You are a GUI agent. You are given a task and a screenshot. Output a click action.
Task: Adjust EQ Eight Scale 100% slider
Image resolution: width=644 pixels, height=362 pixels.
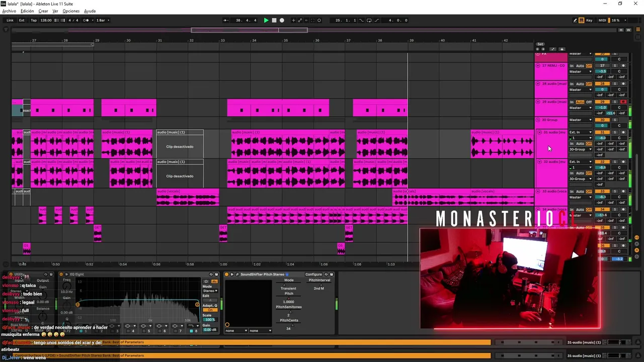(209, 320)
